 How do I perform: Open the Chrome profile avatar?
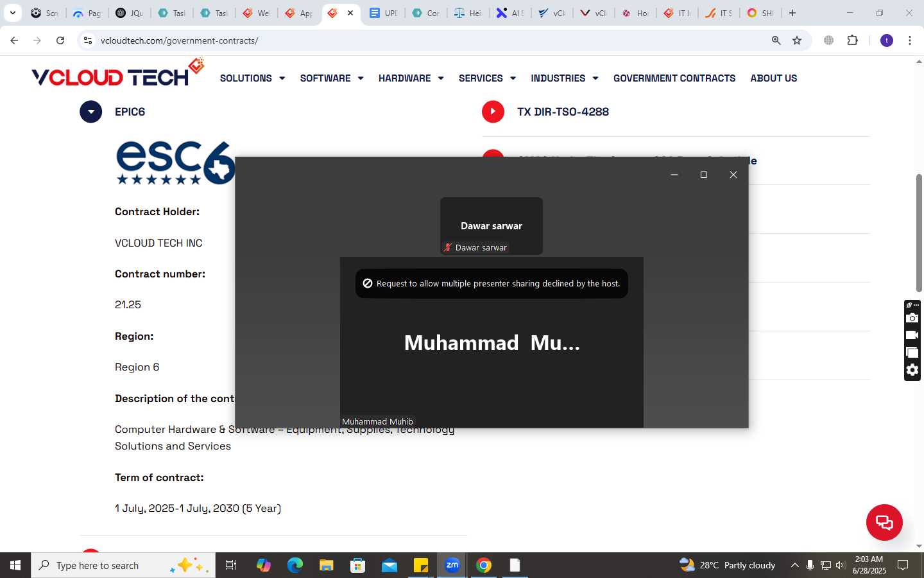click(887, 40)
